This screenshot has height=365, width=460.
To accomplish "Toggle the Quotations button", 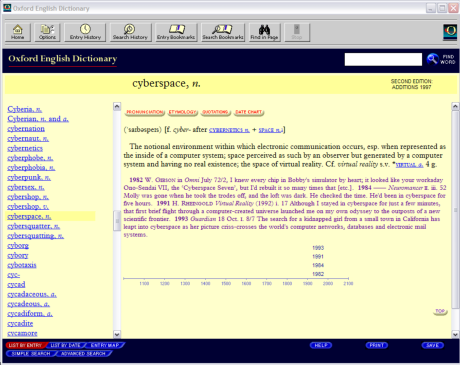I will pyautogui.click(x=215, y=112).
